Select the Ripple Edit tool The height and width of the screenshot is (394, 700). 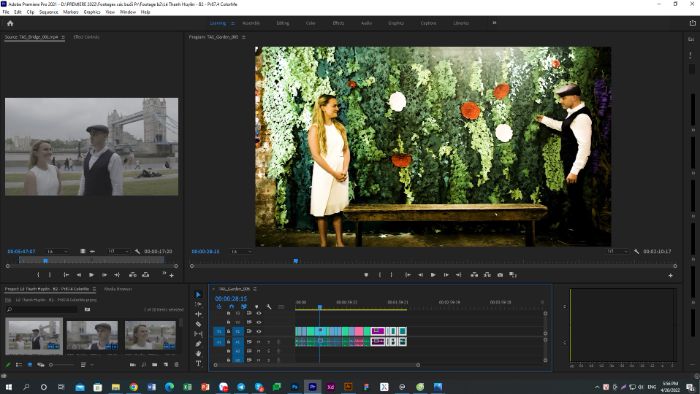(199, 314)
